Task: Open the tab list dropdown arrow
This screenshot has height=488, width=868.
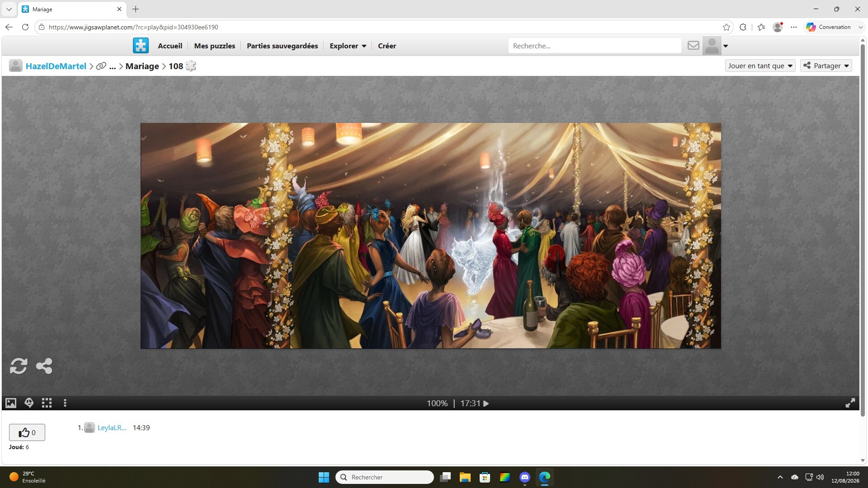Action: (x=9, y=9)
